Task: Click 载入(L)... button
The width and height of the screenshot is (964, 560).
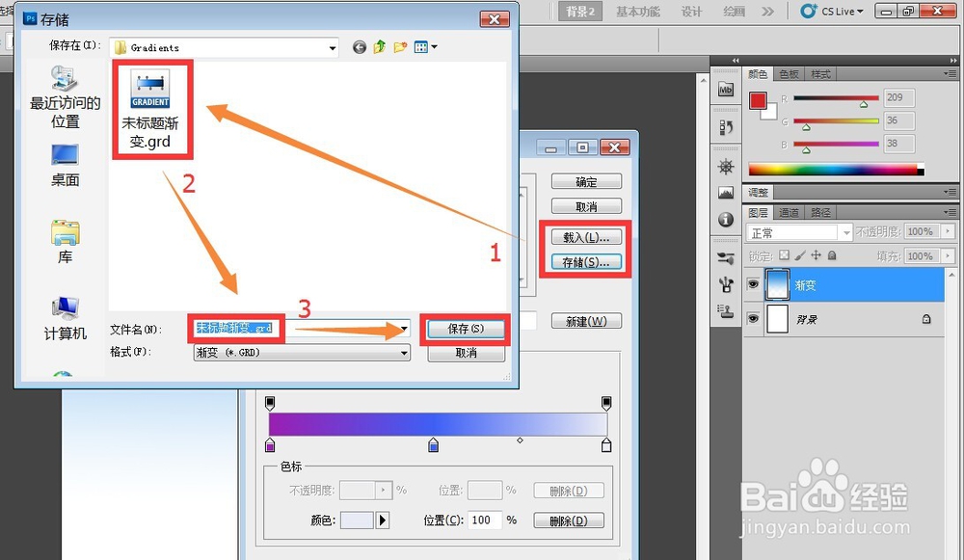Action: pyautogui.click(x=586, y=237)
